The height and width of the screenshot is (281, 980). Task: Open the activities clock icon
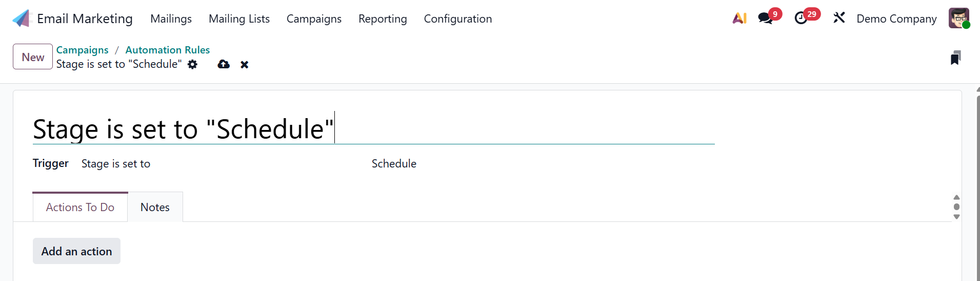coord(801,18)
